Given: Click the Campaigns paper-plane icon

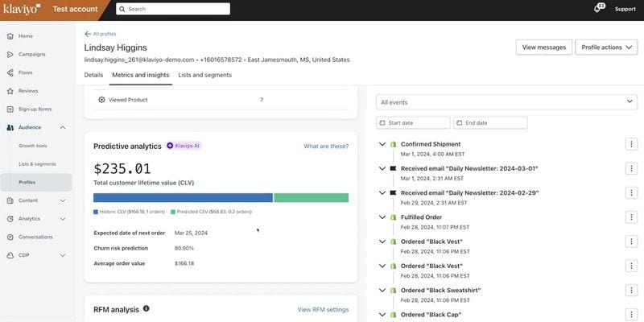Looking at the screenshot, I should pyautogui.click(x=10, y=54).
